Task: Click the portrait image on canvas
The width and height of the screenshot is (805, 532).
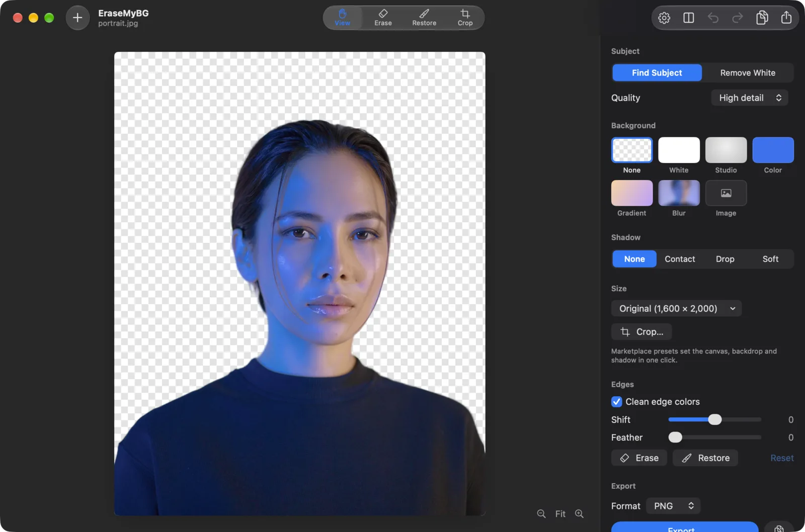Action: click(x=300, y=284)
